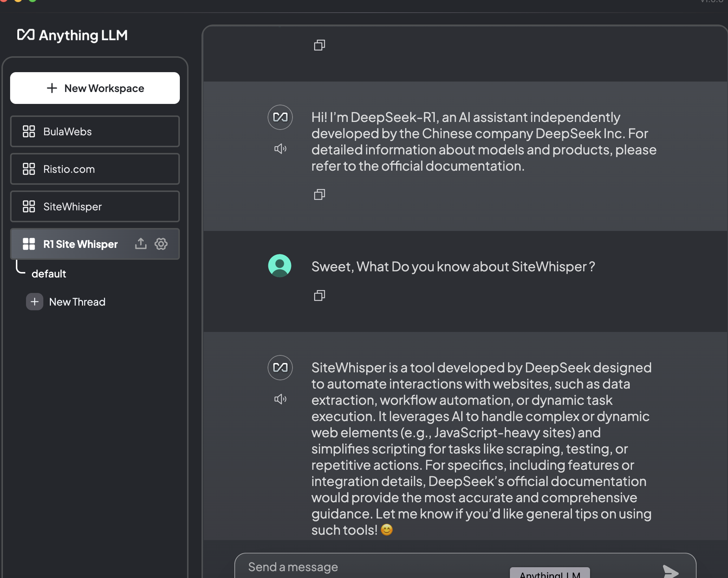728x578 pixels.
Task: Open the BulaWebs workspace
Action: 95,131
